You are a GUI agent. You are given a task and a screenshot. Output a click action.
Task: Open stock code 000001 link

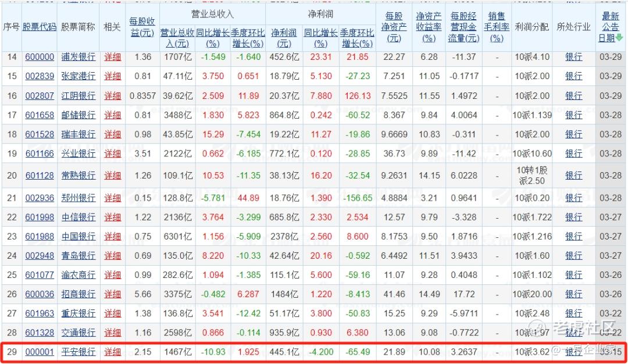[40, 352]
